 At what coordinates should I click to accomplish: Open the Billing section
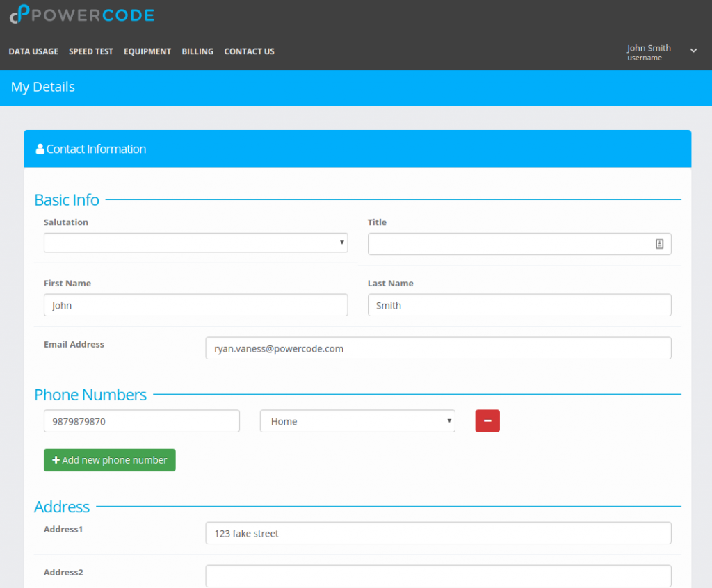click(197, 51)
